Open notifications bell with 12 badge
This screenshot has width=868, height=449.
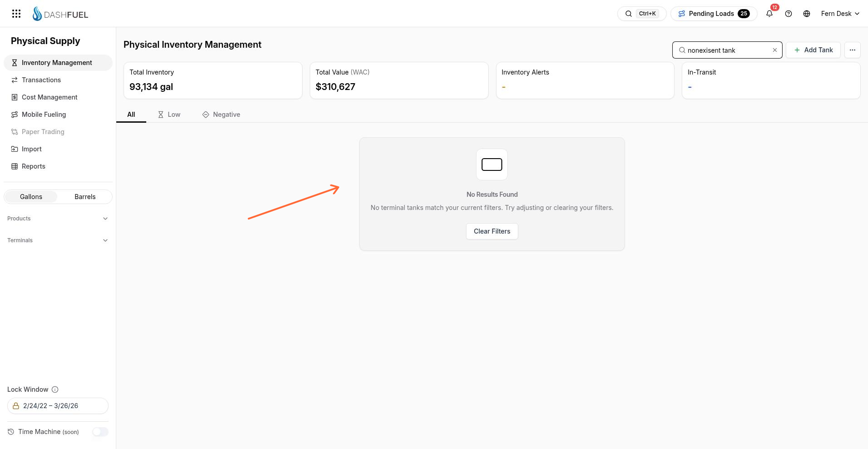(769, 14)
